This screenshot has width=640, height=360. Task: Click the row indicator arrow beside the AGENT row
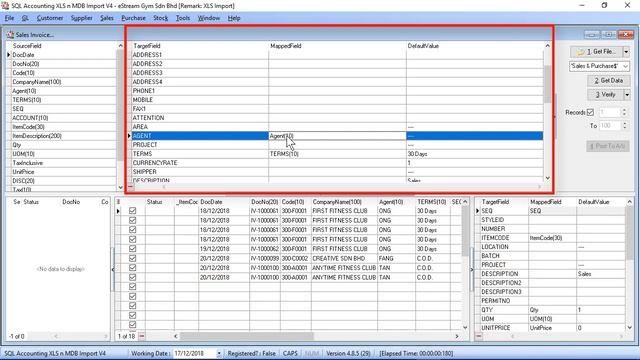tap(129, 136)
